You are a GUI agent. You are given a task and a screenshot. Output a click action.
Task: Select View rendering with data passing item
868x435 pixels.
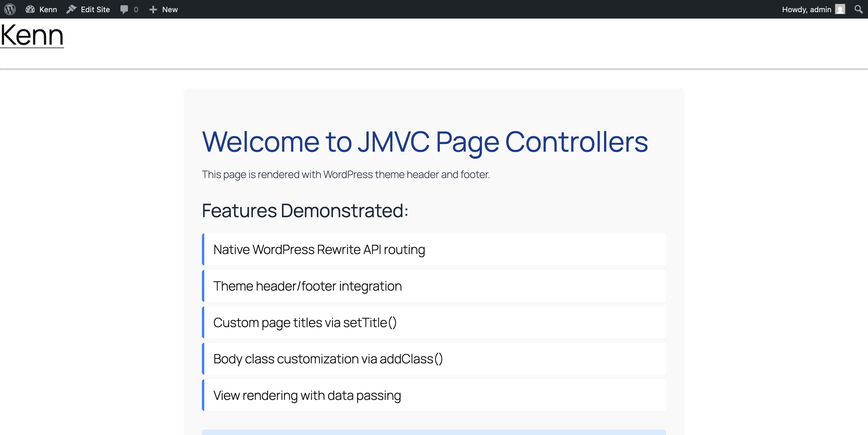point(434,395)
